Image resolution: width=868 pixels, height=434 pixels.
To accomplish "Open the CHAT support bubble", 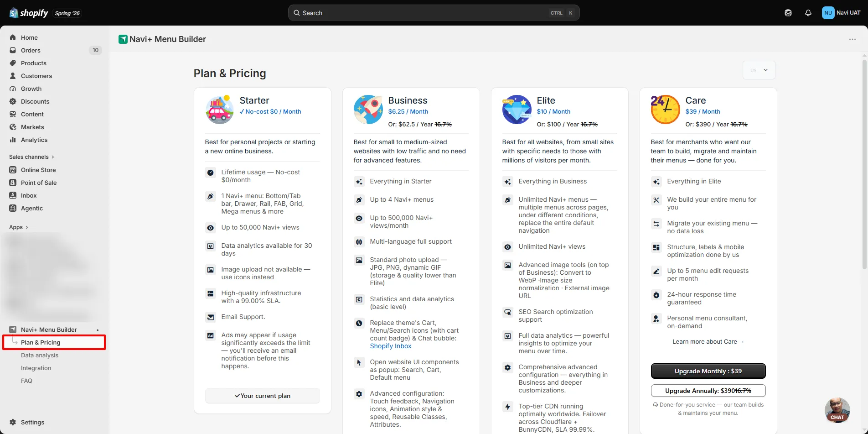I will click(837, 410).
